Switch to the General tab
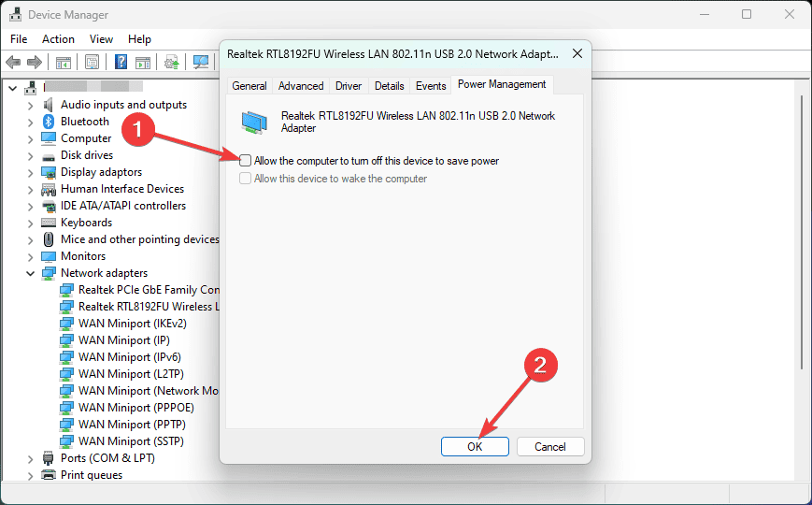Image resolution: width=812 pixels, height=505 pixels. pos(249,85)
